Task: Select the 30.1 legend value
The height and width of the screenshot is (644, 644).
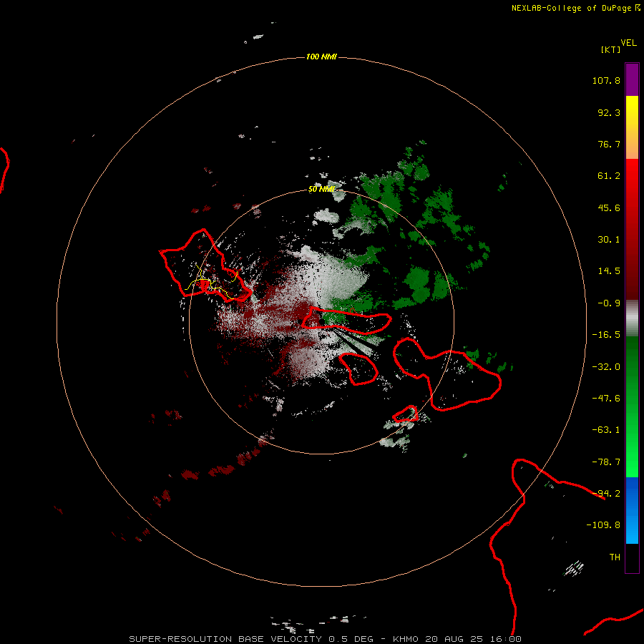Action: click(609, 240)
